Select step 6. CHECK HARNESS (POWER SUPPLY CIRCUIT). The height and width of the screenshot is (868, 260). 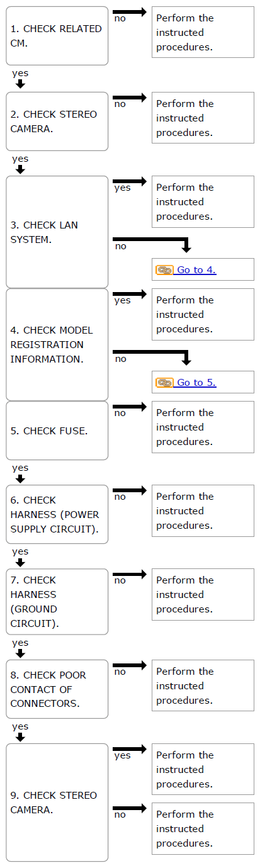[57, 514]
